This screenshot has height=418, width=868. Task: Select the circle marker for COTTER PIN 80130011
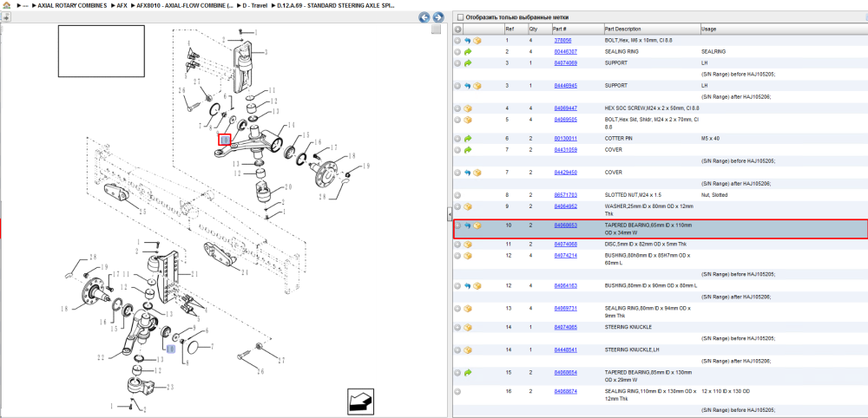pos(457,138)
